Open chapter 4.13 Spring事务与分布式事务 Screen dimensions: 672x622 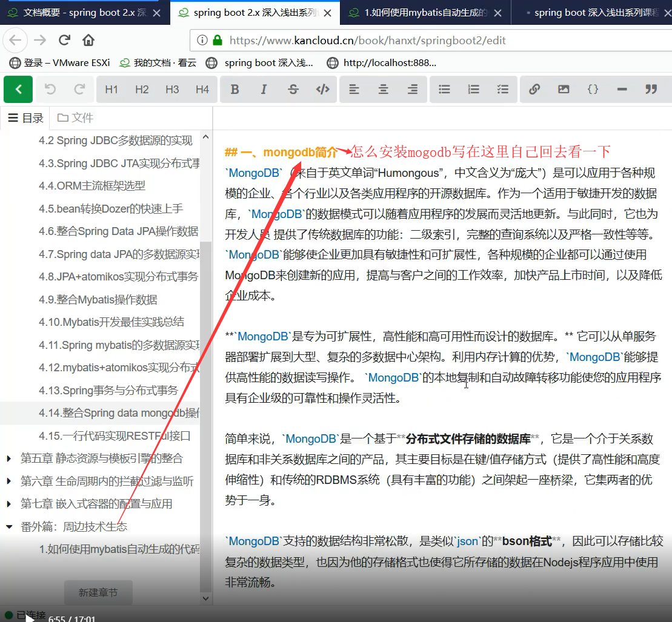point(108,390)
